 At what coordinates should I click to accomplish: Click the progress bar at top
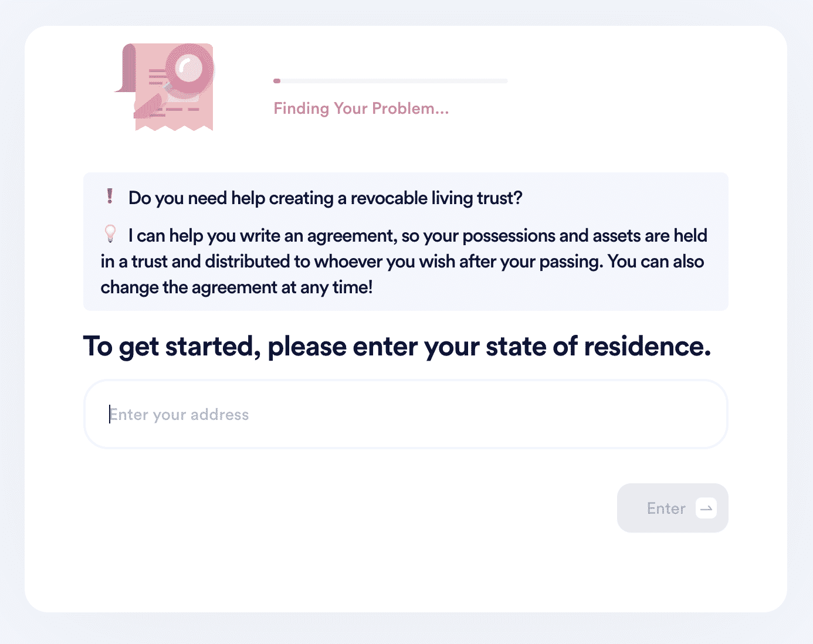pos(391,81)
